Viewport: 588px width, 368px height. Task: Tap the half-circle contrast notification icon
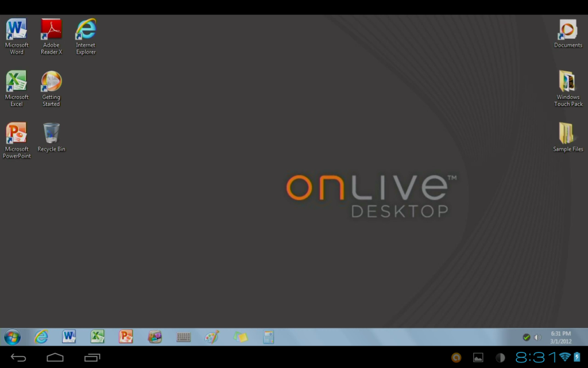click(500, 358)
